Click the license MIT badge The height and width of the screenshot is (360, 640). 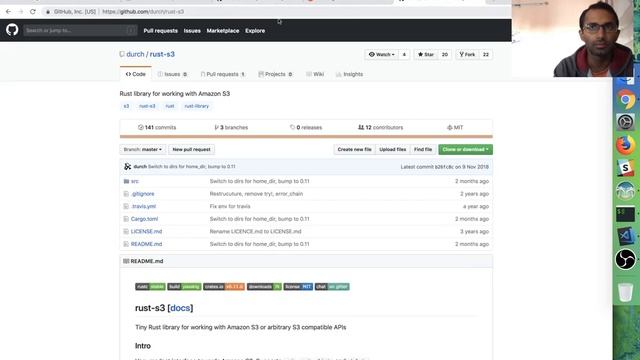click(298, 287)
